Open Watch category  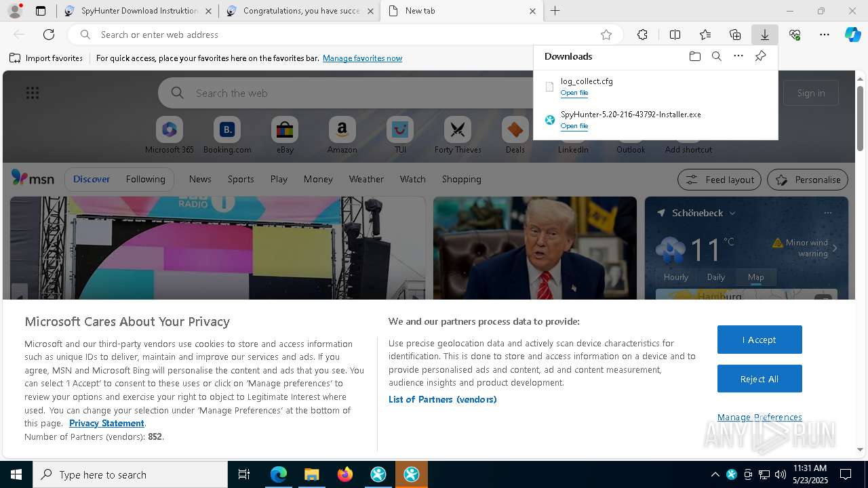pos(413,179)
